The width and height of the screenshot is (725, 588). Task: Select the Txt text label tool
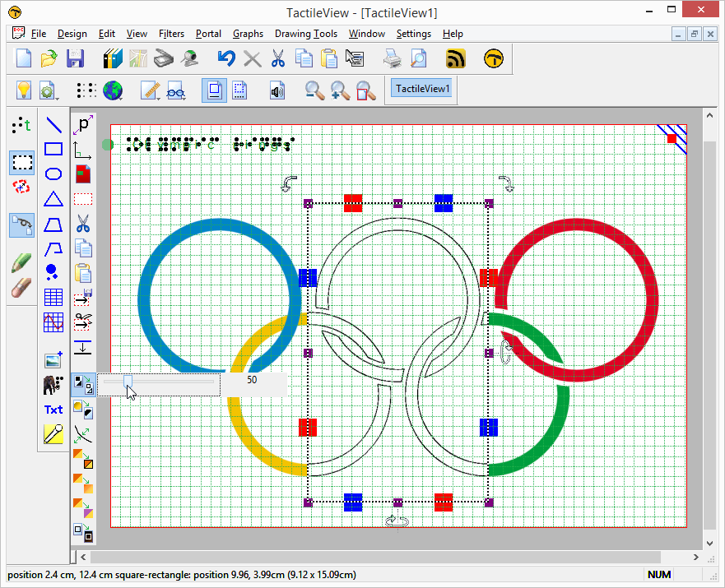coord(53,410)
